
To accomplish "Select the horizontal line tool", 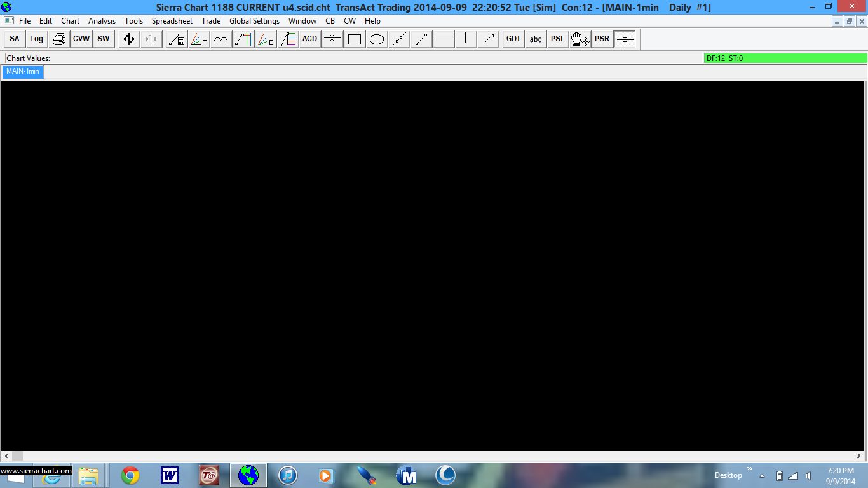I will pos(444,39).
